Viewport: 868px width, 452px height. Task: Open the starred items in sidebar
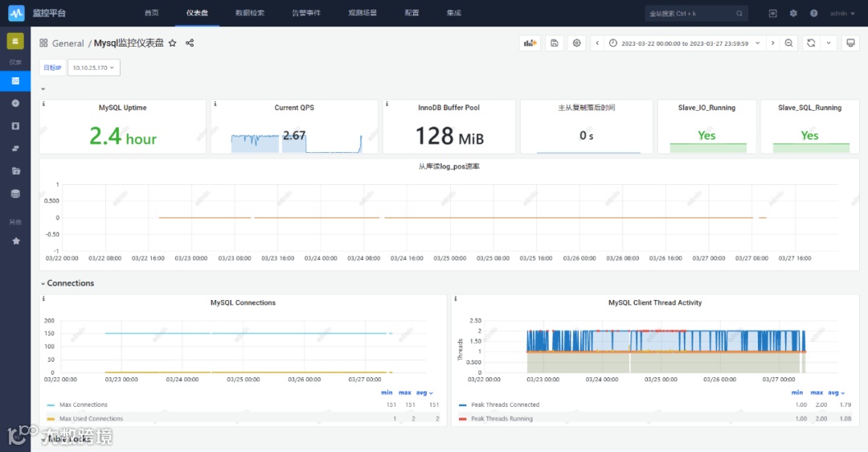tap(15, 241)
